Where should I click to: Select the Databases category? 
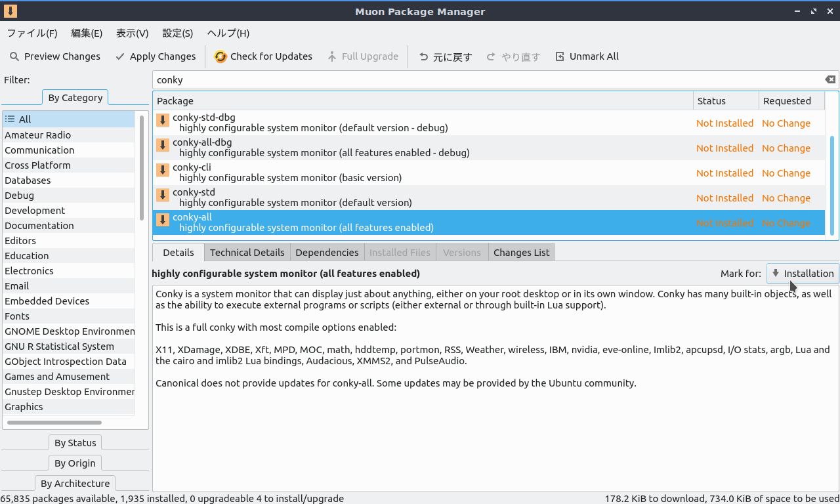point(69,180)
